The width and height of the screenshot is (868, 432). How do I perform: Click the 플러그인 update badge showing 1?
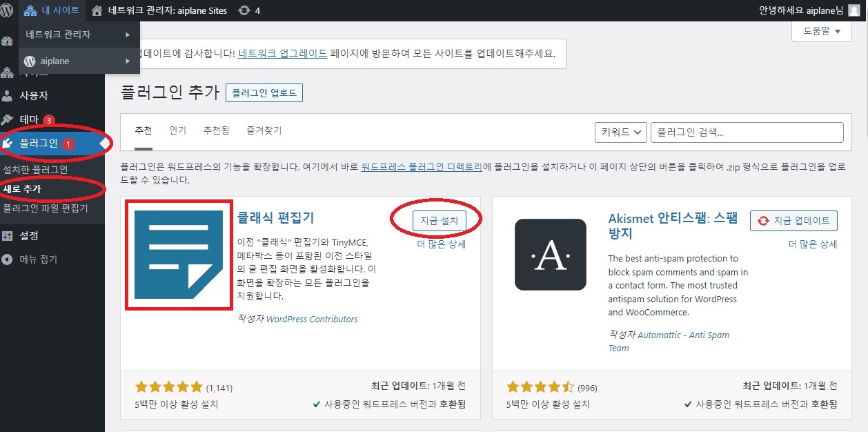(68, 144)
